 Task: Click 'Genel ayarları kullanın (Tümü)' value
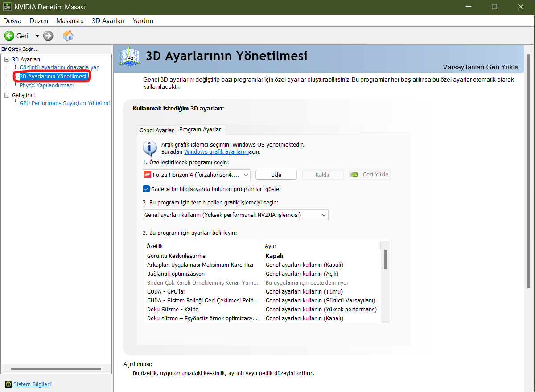click(304, 292)
